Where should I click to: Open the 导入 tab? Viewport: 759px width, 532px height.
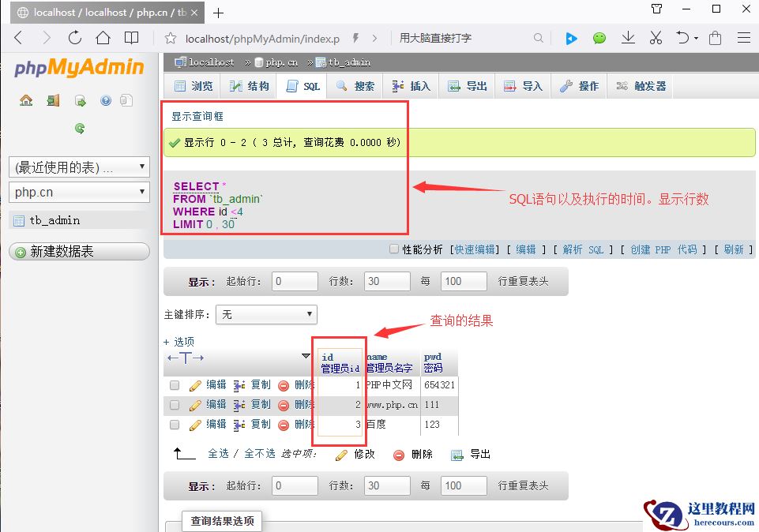pyautogui.click(x=523, y=86)
